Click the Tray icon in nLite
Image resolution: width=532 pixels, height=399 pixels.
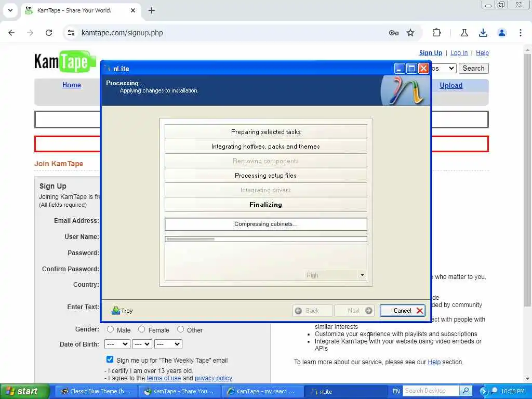pyautogui.click(x=122, y=311)
